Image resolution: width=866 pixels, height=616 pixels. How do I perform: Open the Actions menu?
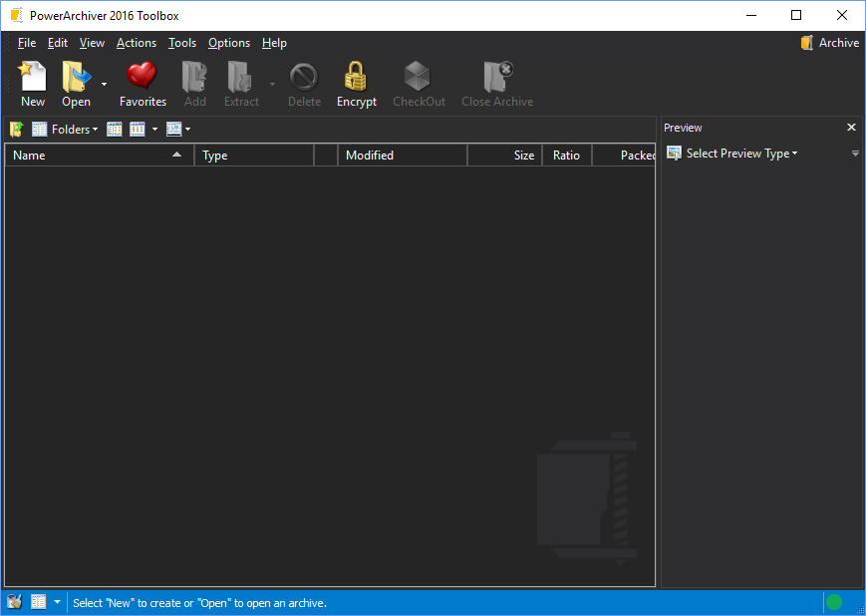point(137,43)
